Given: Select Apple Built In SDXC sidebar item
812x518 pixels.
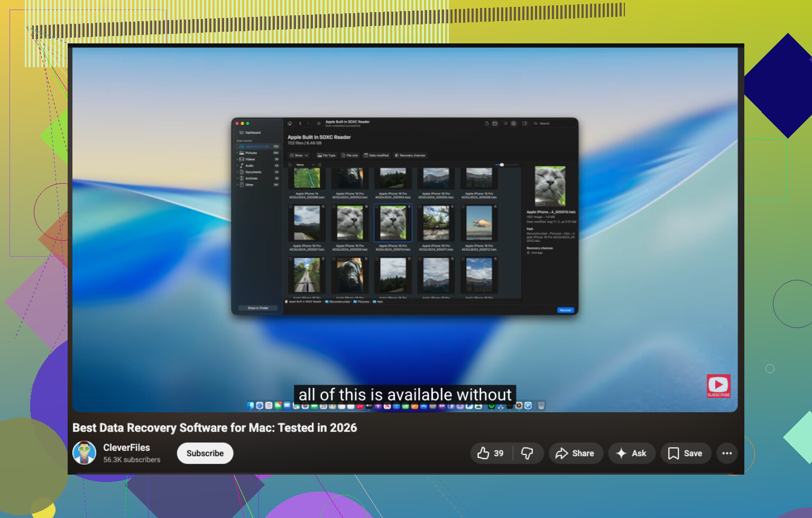Looking at the screenshot, I should coord(258,147).
